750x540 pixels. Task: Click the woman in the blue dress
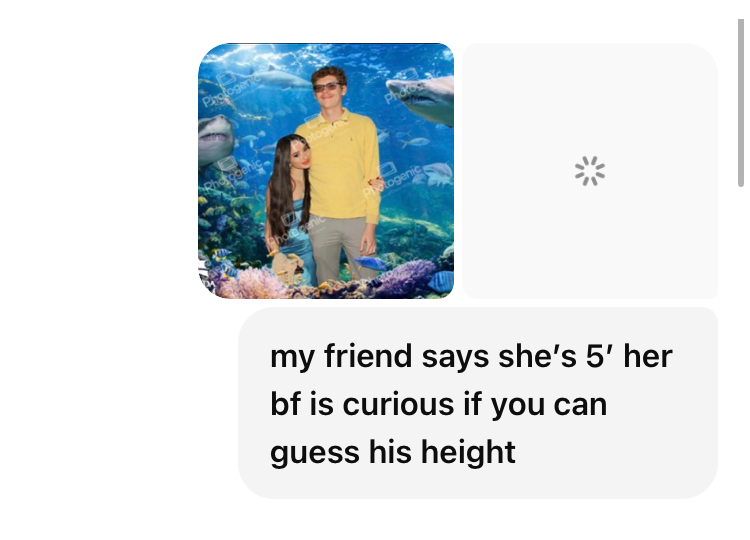289,210
